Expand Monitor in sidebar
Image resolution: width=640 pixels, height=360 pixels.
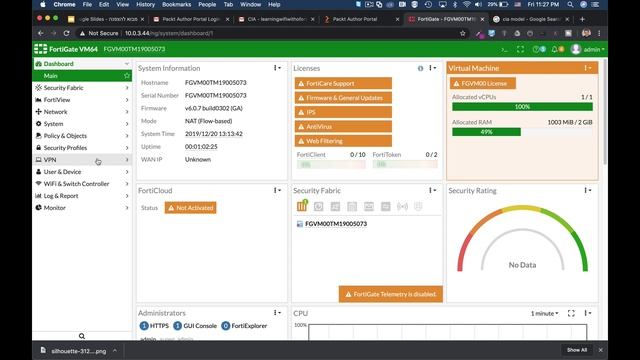pos(82,208)
